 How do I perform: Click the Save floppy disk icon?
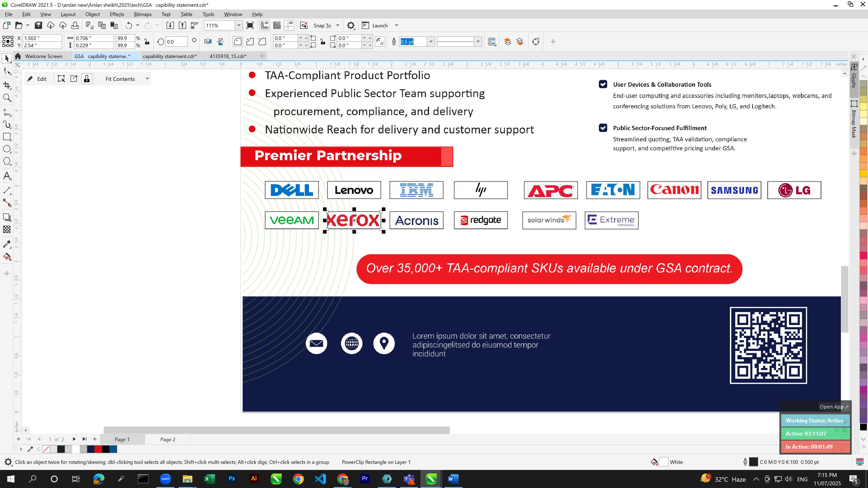(38, 25)
